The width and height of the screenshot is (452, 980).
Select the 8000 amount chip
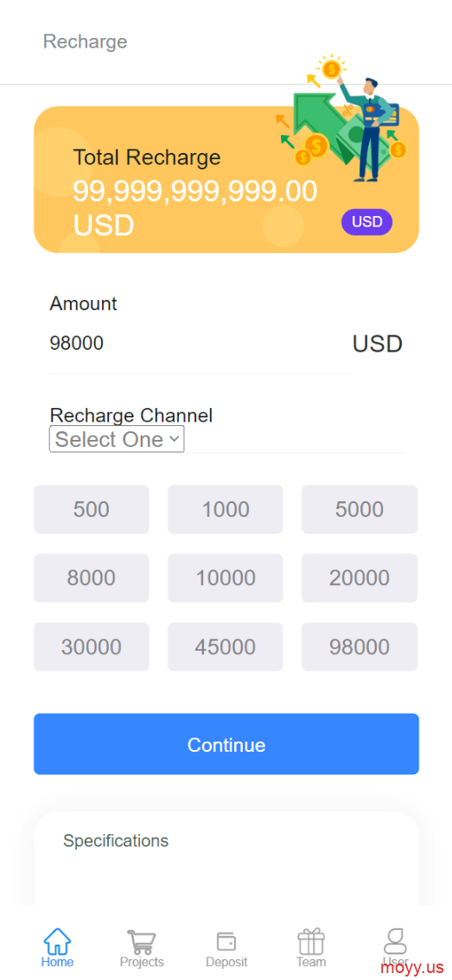pyautogui.click(x=92, y=578)
